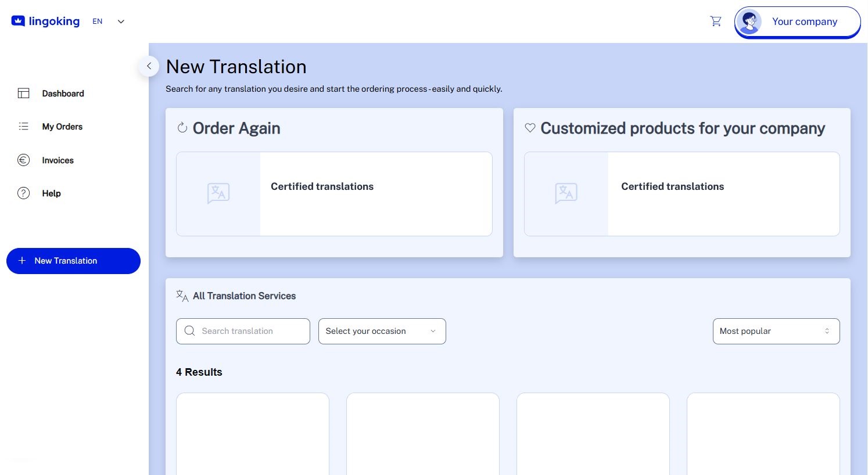
Task: Open the Select your occasion dropdown
Action: click(x=382, y=331)
